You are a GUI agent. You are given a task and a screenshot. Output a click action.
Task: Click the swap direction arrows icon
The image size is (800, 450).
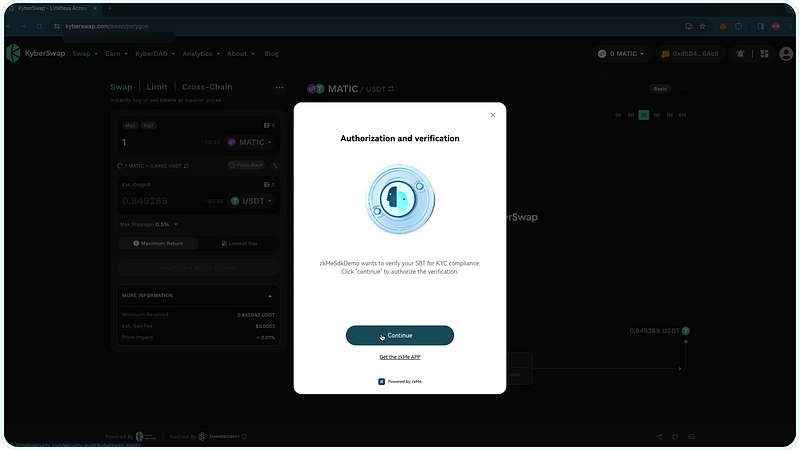(x=275, y=165)
